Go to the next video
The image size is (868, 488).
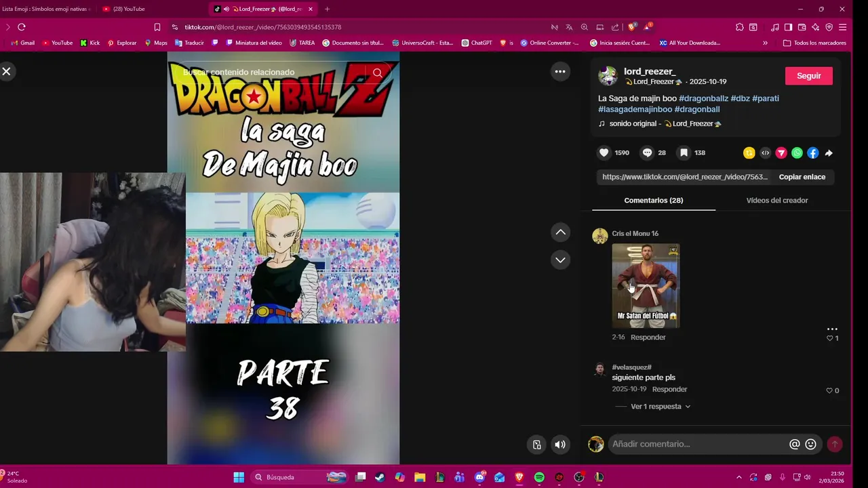pyautogui.click(x=560, y=260)
